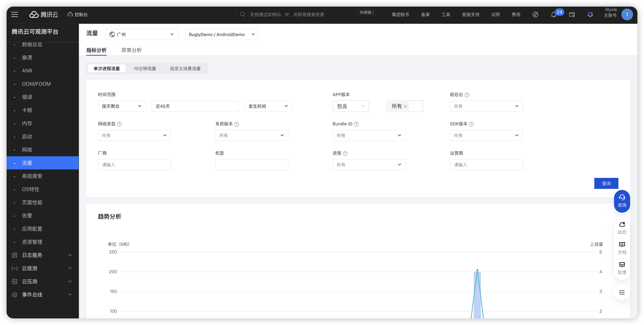
Task: Click the blue 查询 button
Action: [606, 183]
